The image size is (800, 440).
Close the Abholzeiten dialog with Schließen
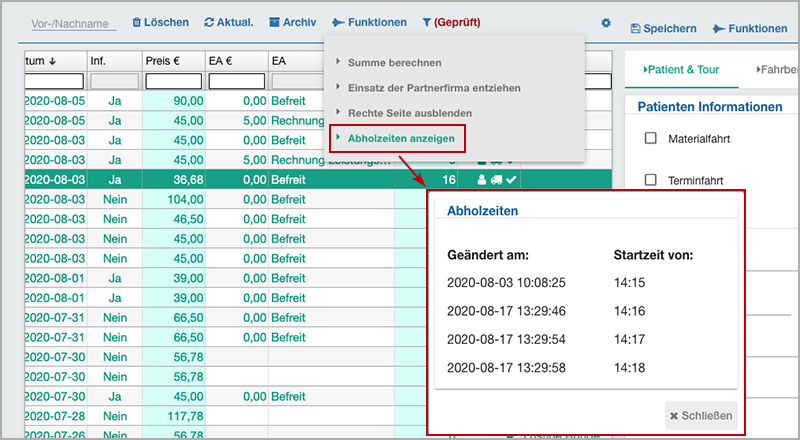[x=702, y=415]
